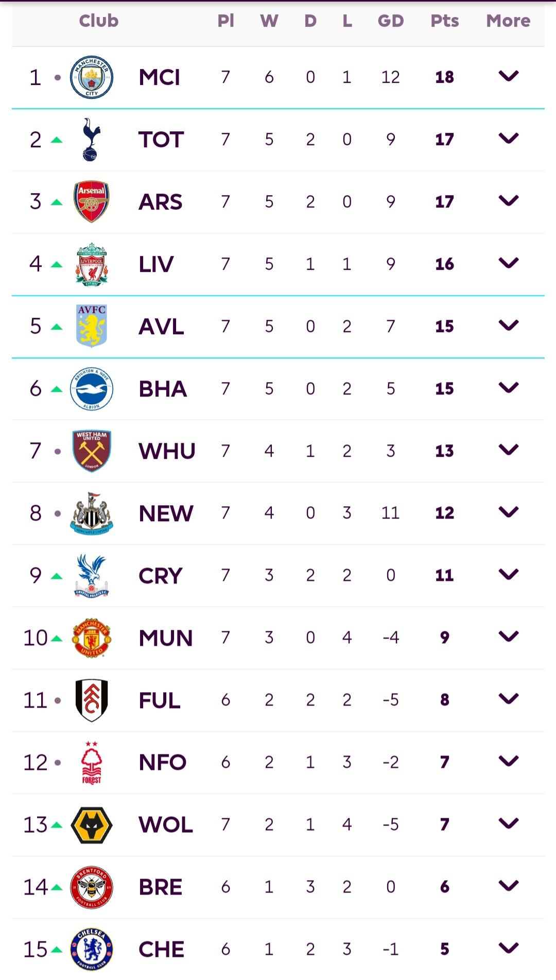Screen dimensions: 556x980
Task: Click the Wolves wolf-head badge
Action: coord(92,825)
